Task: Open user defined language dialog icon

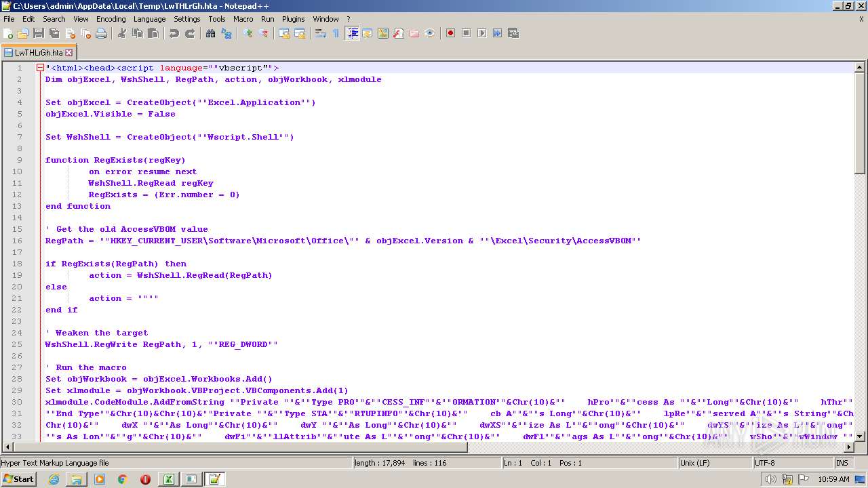Action: [368, 33]
